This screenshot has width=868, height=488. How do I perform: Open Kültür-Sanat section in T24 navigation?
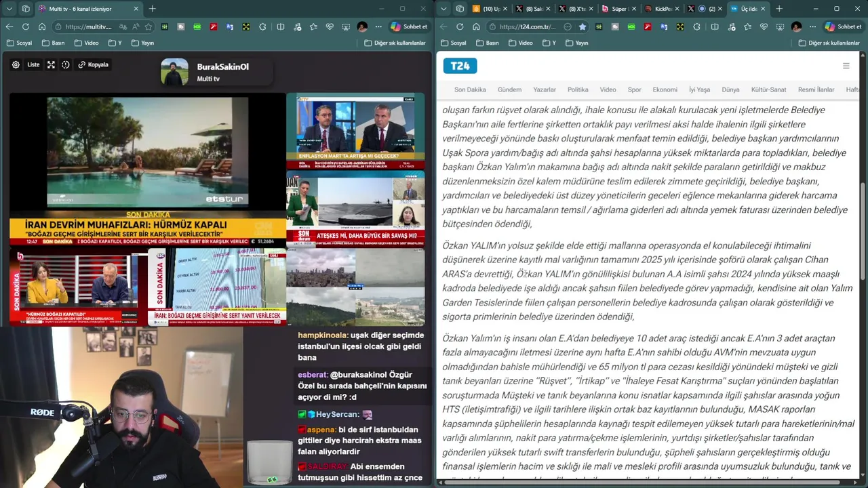[768, 89]
